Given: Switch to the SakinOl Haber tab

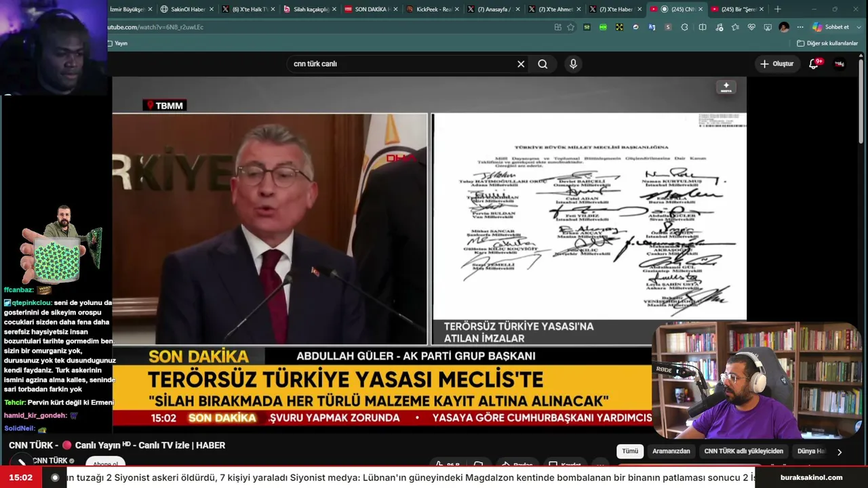Looking at the screenshot, I should (186, 9).
